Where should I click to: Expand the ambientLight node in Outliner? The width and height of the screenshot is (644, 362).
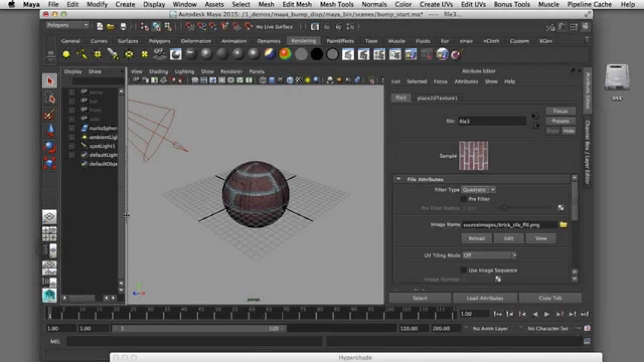pyautogui.click(x=71, y=137)
